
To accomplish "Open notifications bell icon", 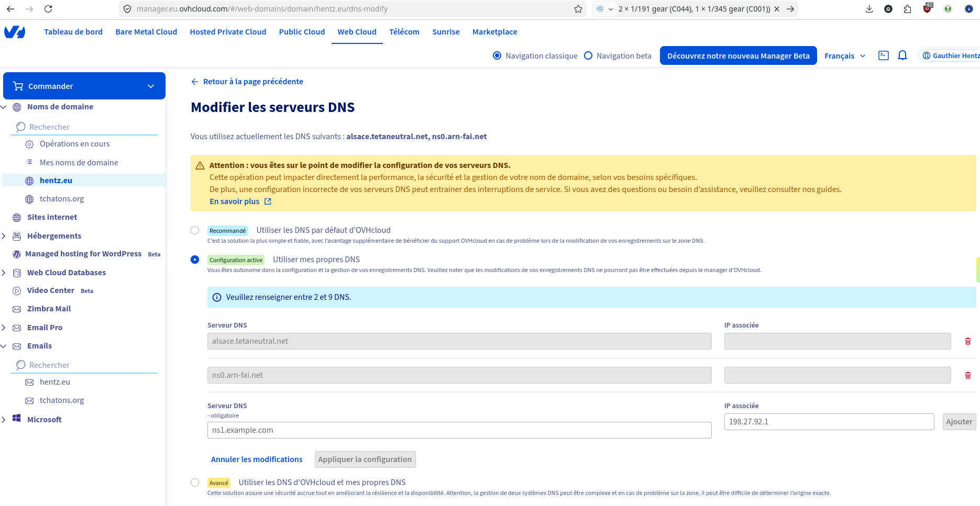I will [x=902, y=55].
